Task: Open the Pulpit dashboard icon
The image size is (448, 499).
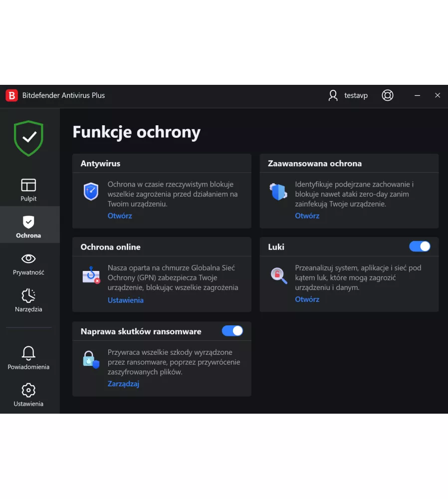Action: (x=28, y=185)
